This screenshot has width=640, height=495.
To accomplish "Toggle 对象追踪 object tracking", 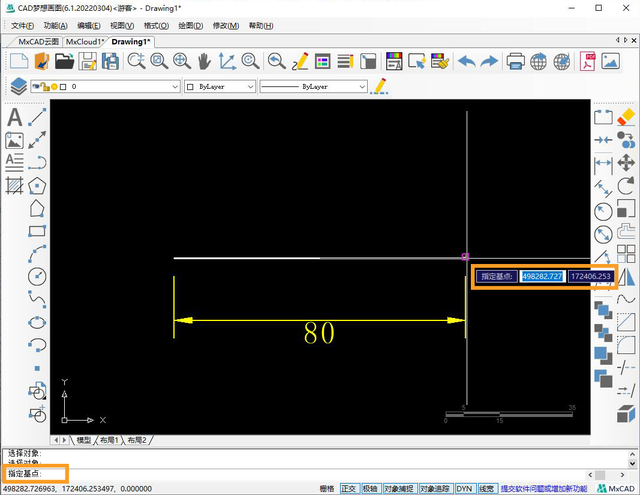I will [x=435, y=488].
